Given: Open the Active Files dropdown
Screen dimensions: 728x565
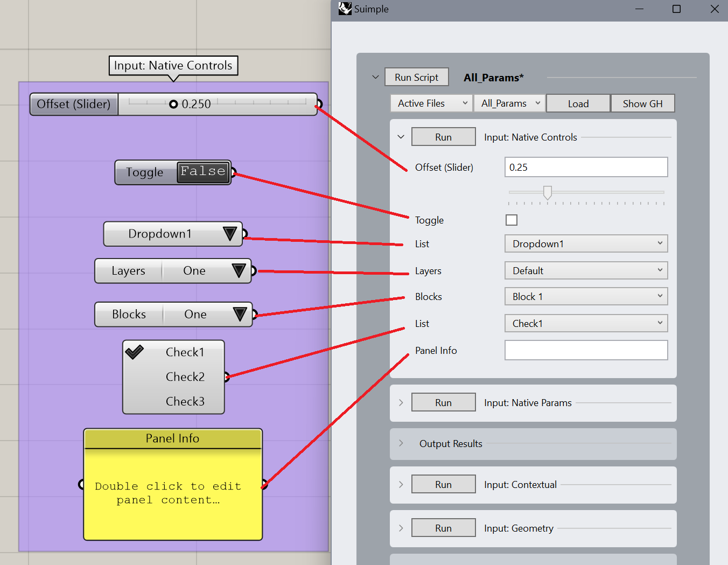Looking at the screenshot, I should [x=432, y=103].
